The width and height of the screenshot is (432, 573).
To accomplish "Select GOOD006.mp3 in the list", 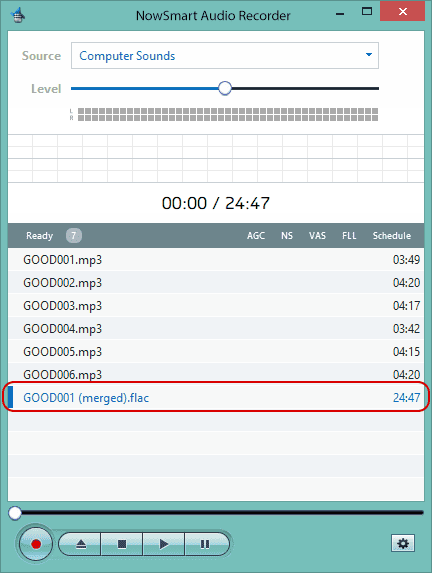I will tap(216, 373).
